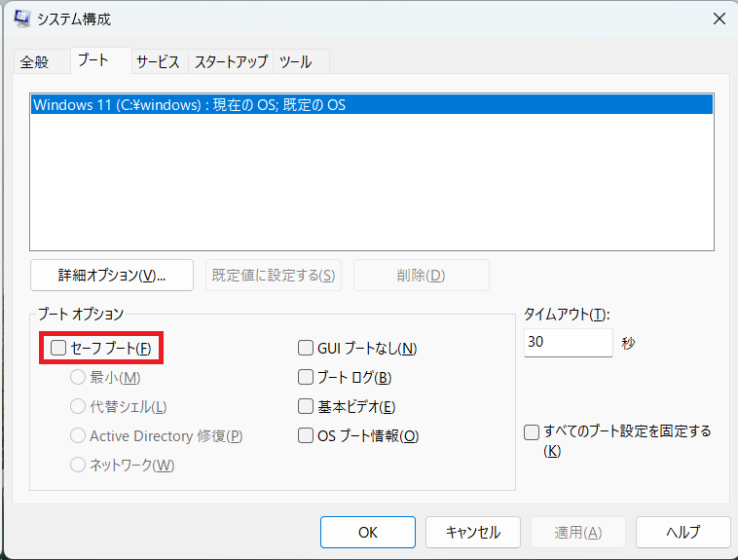Click 既定値に設定する(S) button

click(274, 275)
